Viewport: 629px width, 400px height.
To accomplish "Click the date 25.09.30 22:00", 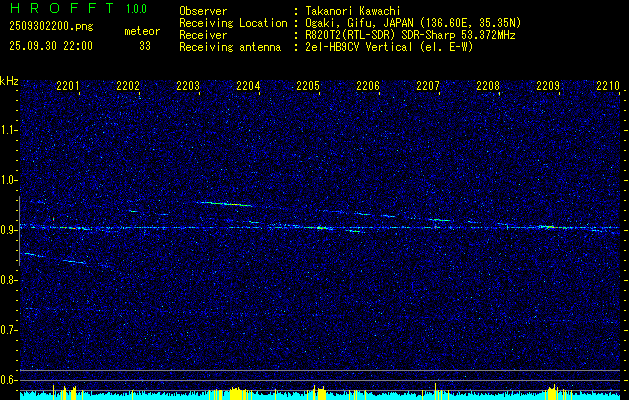I will click(x=51, y=46).
